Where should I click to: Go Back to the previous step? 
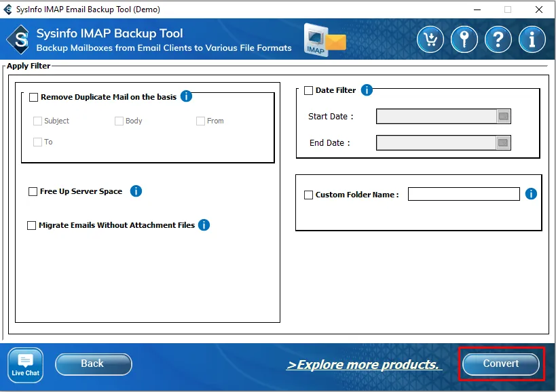(x=93, y=364)
